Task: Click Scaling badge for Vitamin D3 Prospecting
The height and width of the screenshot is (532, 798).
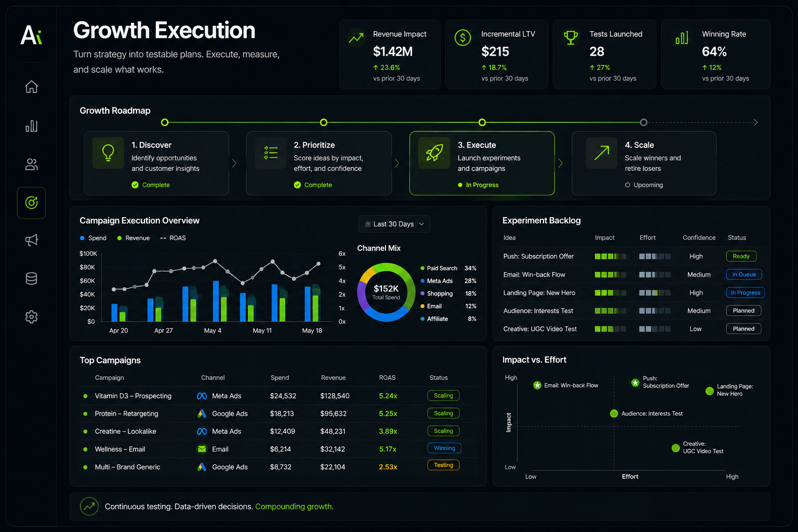Action: click(x=444, y=395)
